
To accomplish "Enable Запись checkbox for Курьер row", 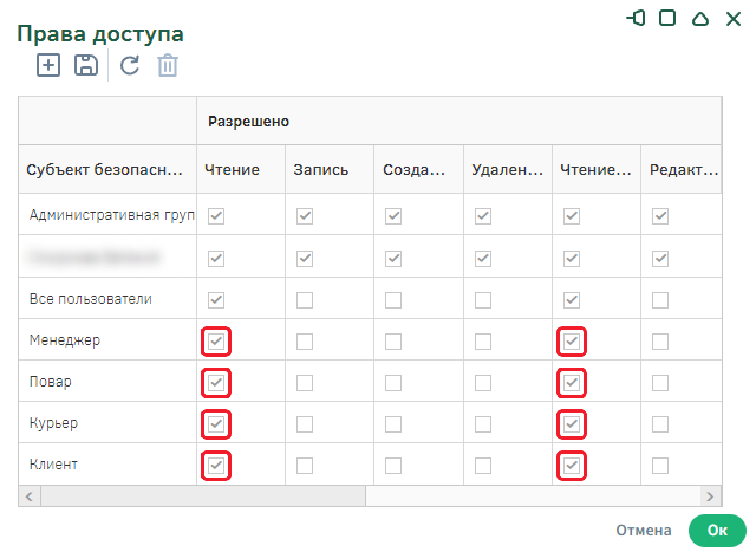I will 305,424.
